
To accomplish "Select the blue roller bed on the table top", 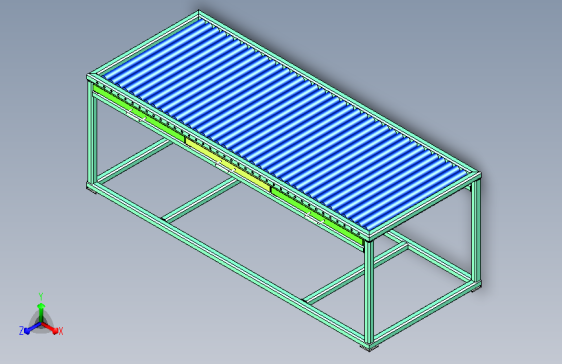I will (x=285, y=124).
